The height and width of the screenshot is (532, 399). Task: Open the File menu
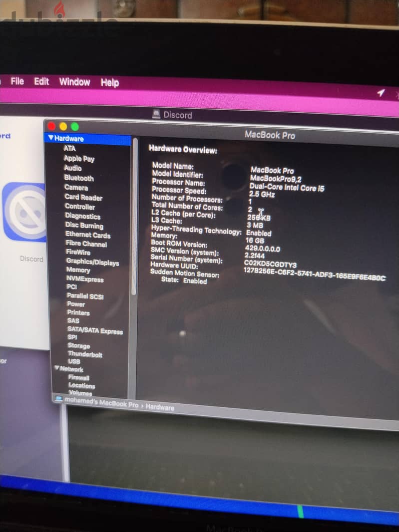coord(17,81)
